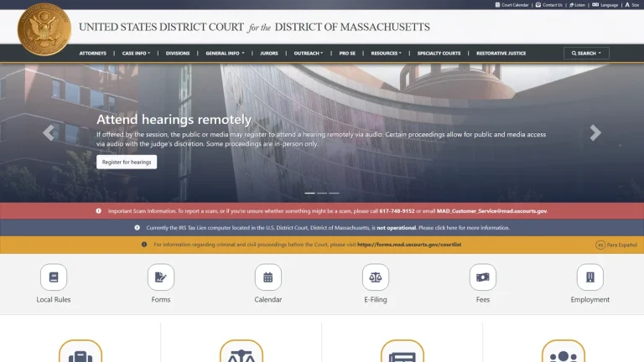Click the text Size icon in top bar
644x362 pixels.
(627, 5)
